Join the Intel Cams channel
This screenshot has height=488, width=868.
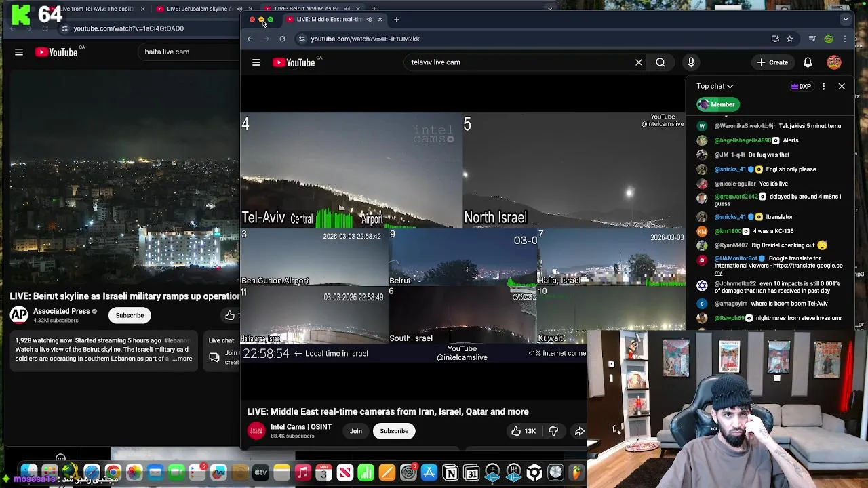(x=355, y=431)
